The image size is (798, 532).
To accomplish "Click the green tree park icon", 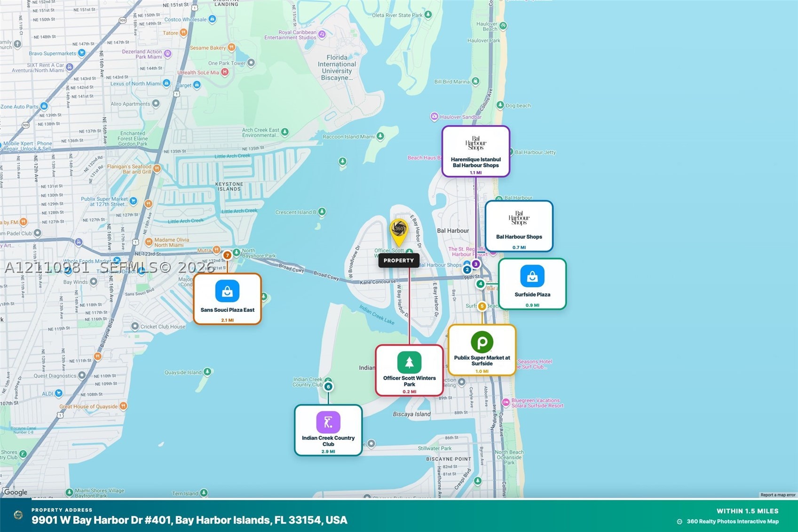I will click(x=409, y=362).
